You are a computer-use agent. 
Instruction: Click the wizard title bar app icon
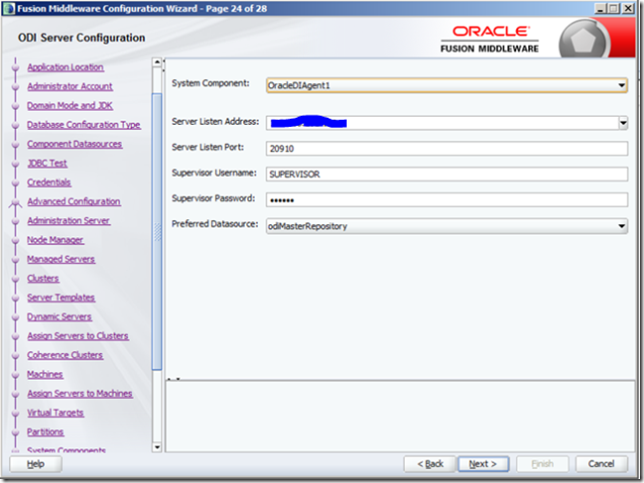tap(9, 8)
